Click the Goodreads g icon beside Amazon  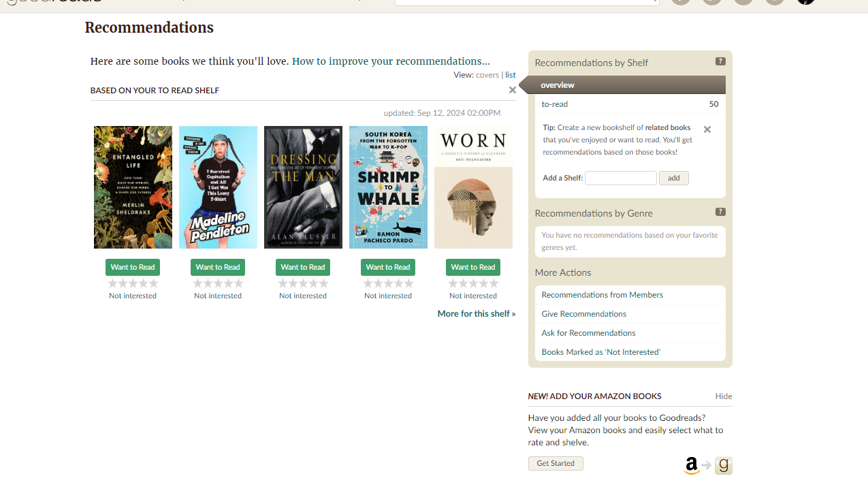click(x=724, y=465)
